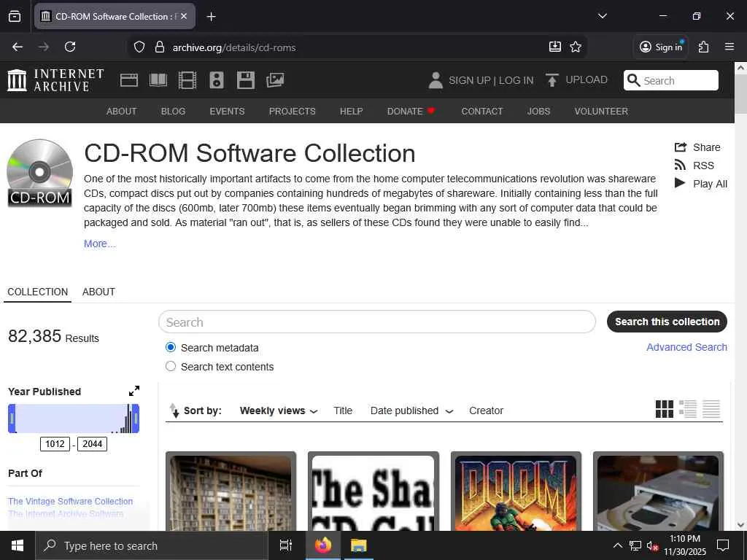
Task: Open ABOUT in the top navigation
Action: [x=122, y=111]
